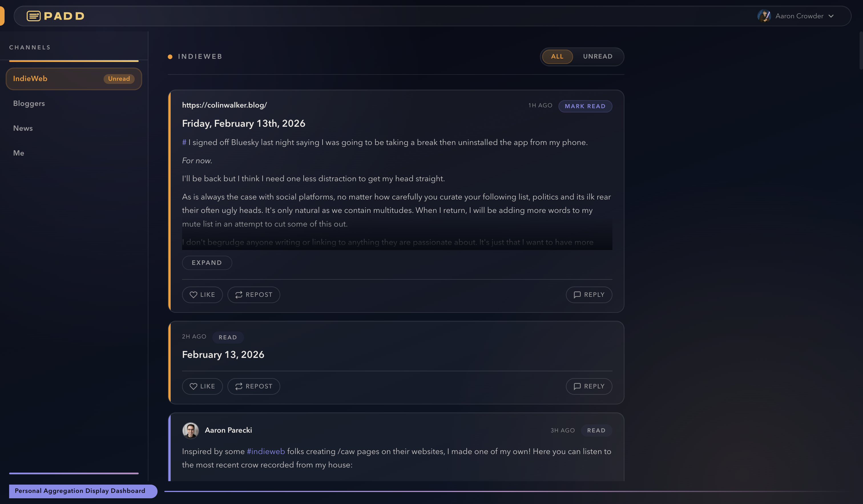Expand the truncated colinwalker post

[x=207, y=263]
